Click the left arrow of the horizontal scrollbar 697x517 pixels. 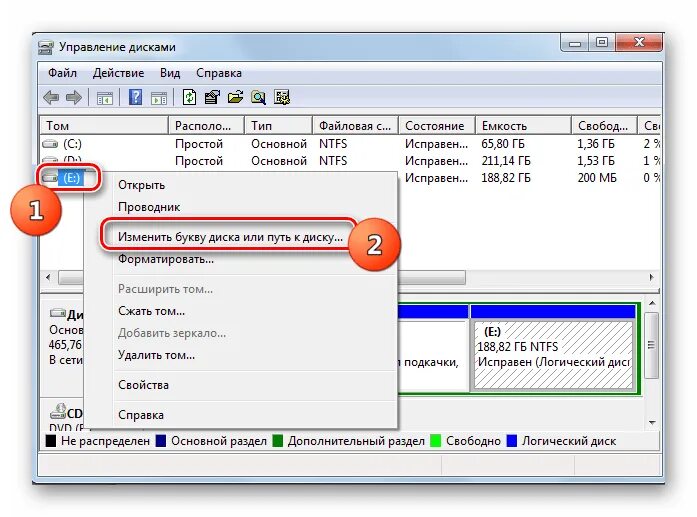coord(48,277)
